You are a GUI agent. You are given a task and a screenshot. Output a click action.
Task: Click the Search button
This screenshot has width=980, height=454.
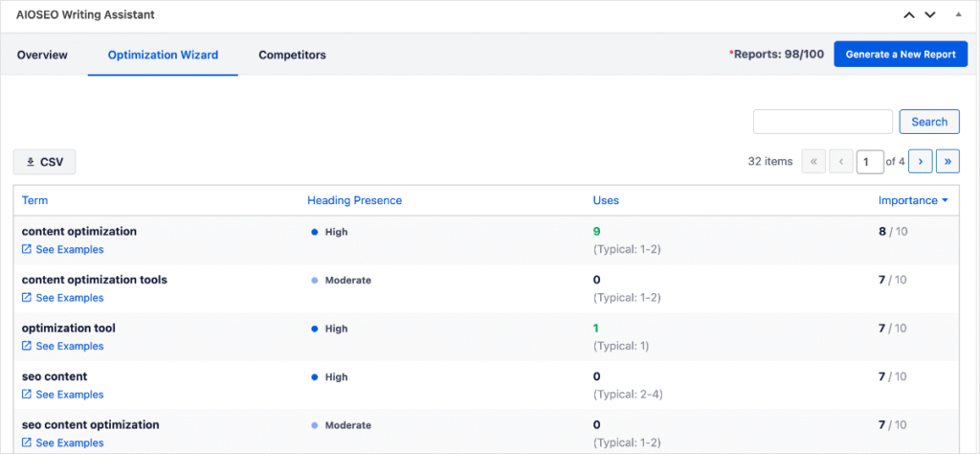pos(929,122)
